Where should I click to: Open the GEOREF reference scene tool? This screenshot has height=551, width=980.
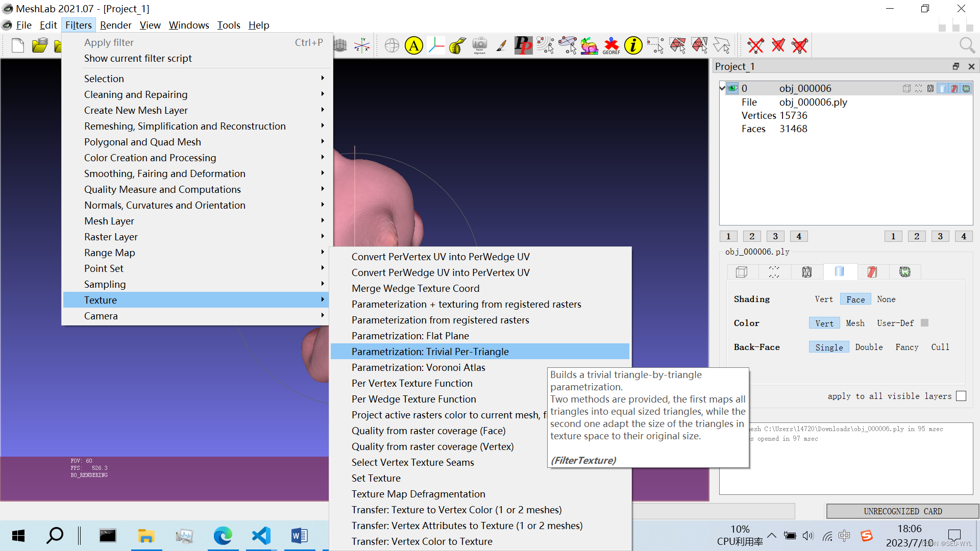611,46
